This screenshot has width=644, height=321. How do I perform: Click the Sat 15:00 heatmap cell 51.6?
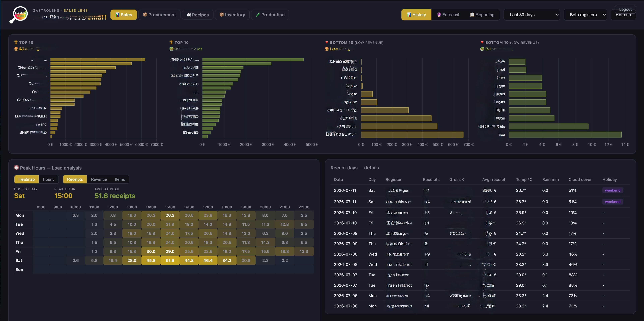(x=170, y=260)
